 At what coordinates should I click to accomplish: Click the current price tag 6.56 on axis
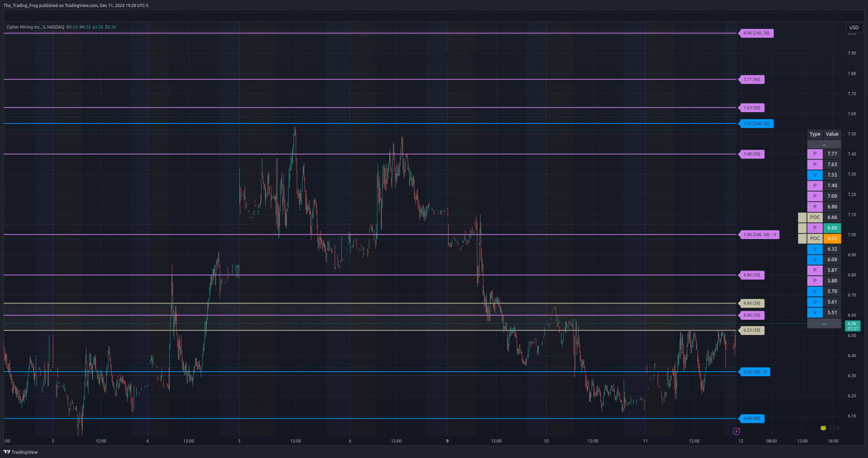pyautogui.click(x=853, y=326)
